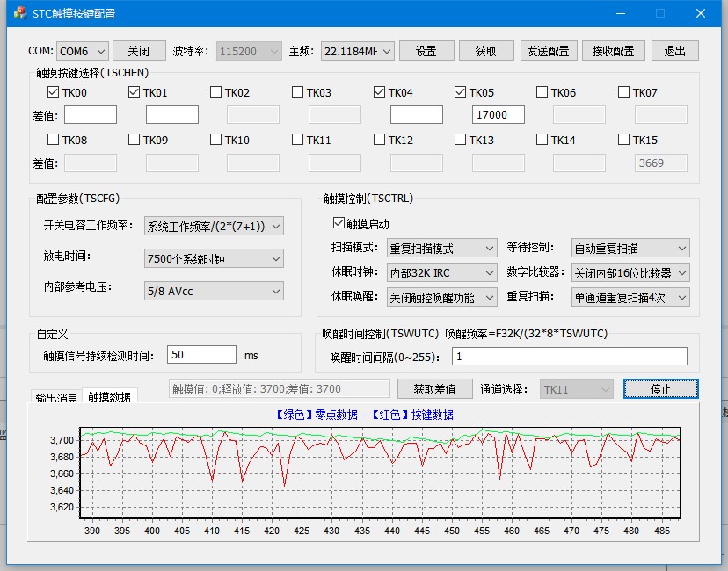Click the 触摸信号持续检测时间 input field

[201, 355]
